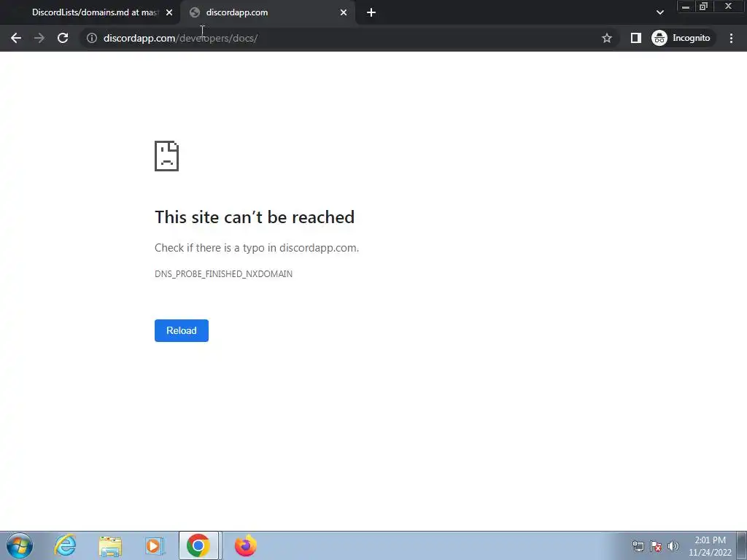
Task: Open the side panel icon
Action: click(636, 38)
